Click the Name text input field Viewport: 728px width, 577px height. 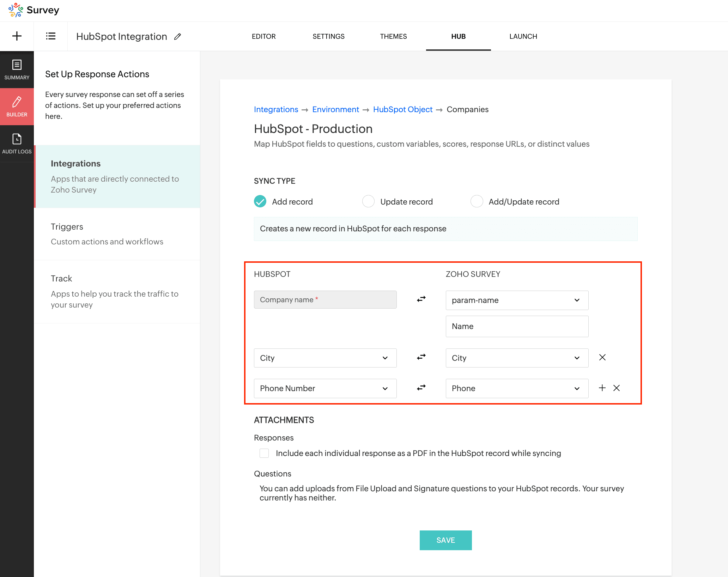click(517, 326)
